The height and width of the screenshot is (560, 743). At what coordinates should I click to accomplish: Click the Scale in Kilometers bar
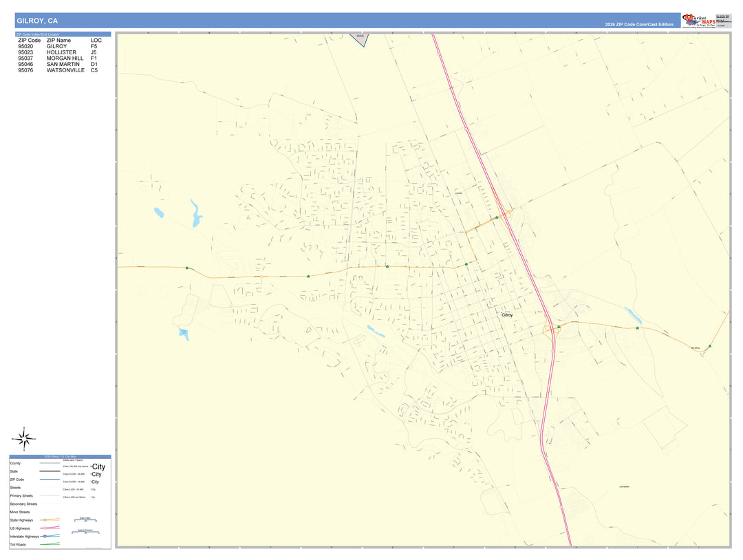pyautogui.click(x=85, y=532)
